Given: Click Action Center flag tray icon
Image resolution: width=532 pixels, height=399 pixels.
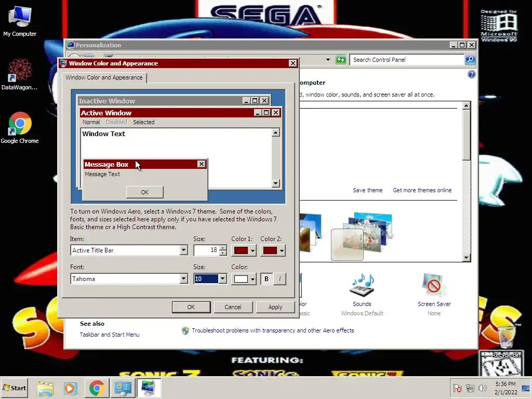Looking at the screenshot, I should tap(457, 388).
